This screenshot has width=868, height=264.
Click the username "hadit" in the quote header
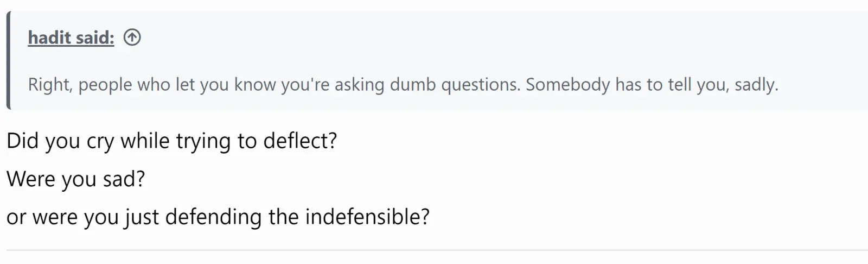point(49,37)
